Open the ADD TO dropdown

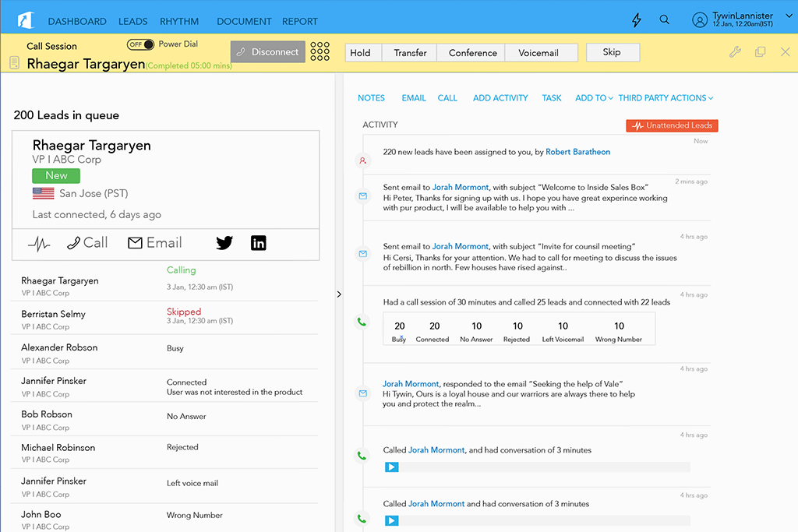(x=595, y=98)
